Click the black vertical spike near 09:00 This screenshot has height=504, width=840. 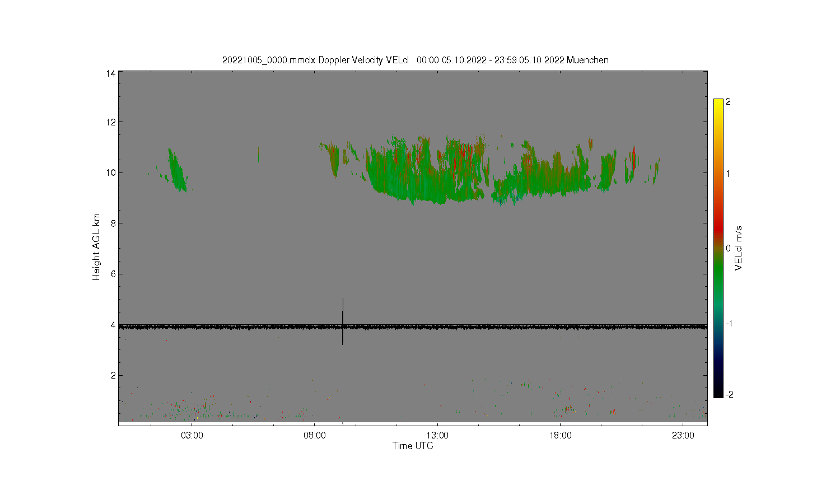343,321
